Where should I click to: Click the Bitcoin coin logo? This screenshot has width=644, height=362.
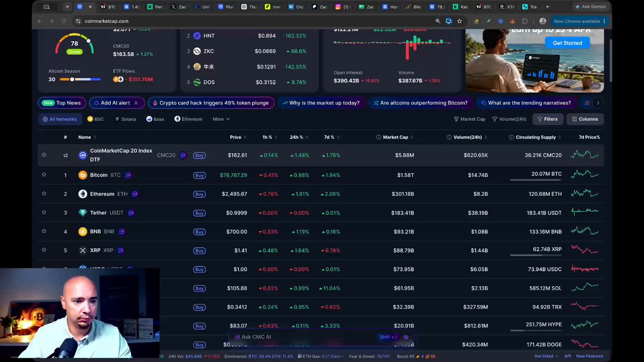pos(83,175)
